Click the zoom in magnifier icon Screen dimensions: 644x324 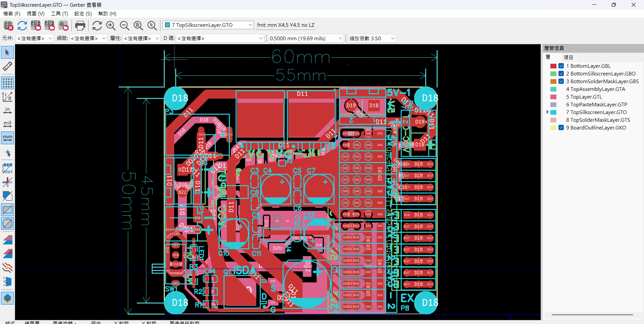click(x=111, y=25)
